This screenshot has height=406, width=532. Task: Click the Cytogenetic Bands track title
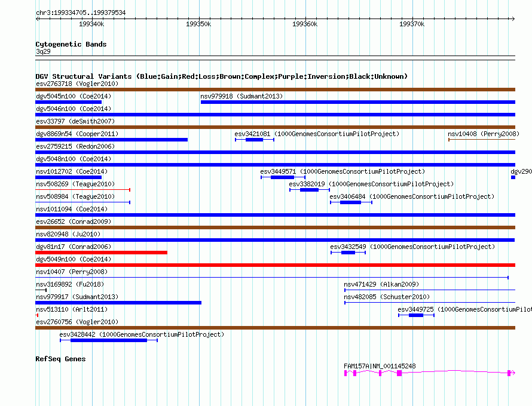click(x=71, y=44)
